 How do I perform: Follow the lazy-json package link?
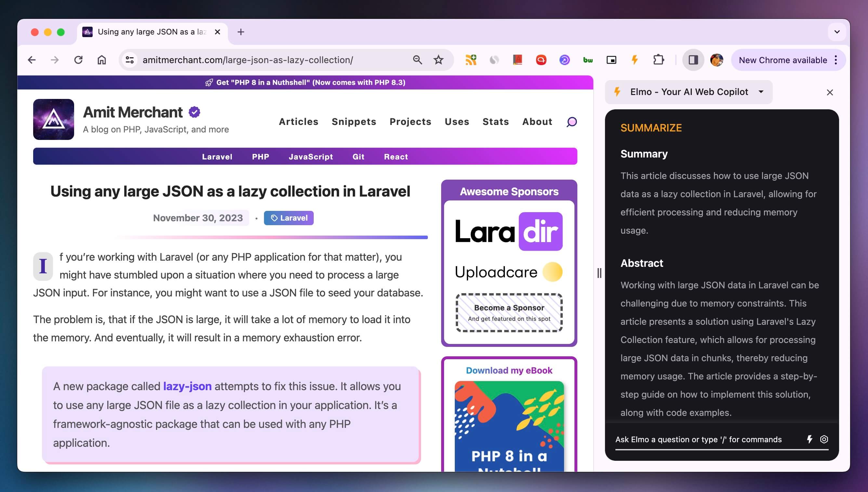click(x=187, y=386)
